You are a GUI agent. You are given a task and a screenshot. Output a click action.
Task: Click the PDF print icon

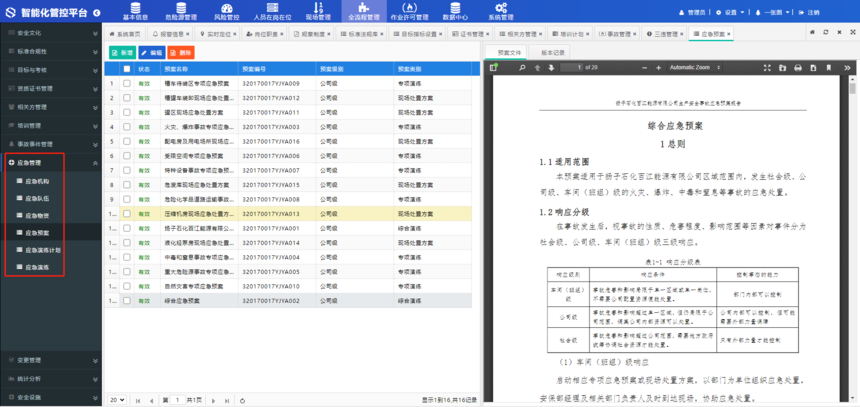pyautogui.click(x=798, y=68)
